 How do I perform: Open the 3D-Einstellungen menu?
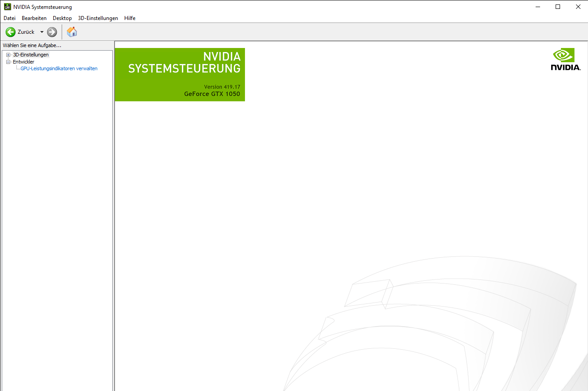coord(98,18)
